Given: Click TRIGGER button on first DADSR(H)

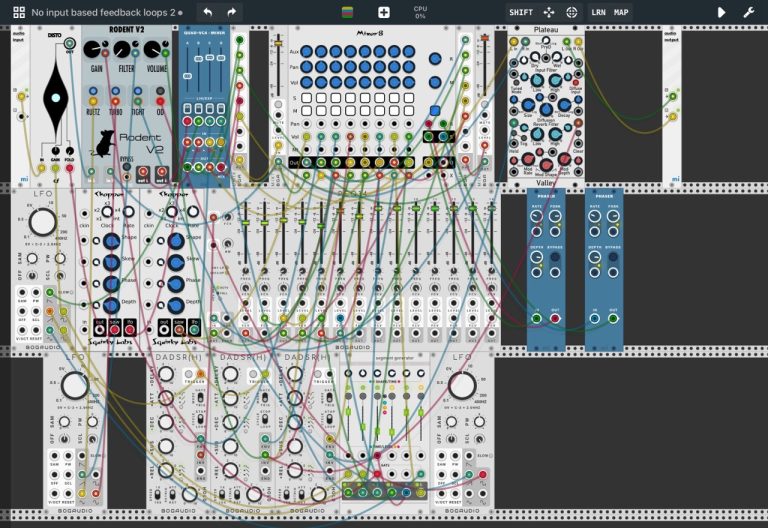Looking at the screenshot, I should tap(189, 375).
